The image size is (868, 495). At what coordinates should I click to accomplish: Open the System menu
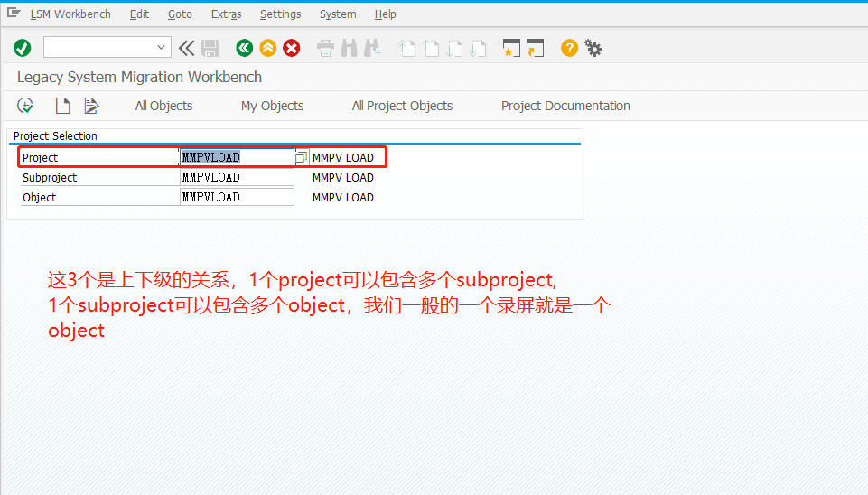click(x=338, y=14)
